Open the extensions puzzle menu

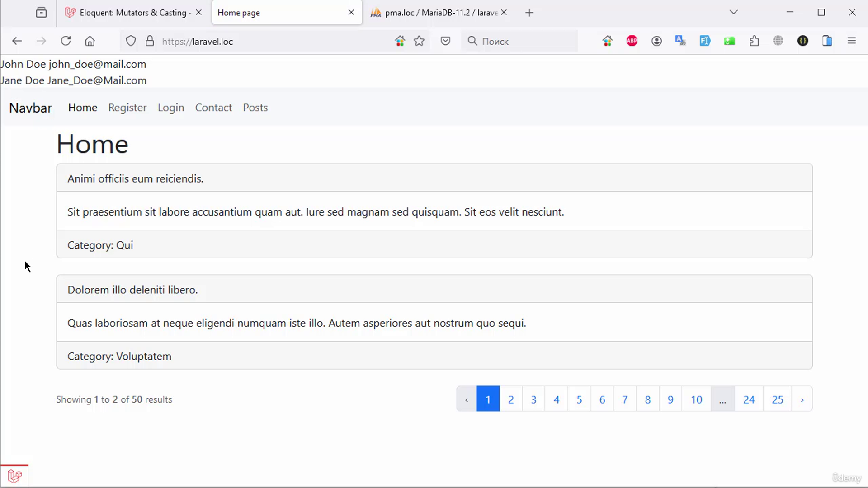pos(754,41)
